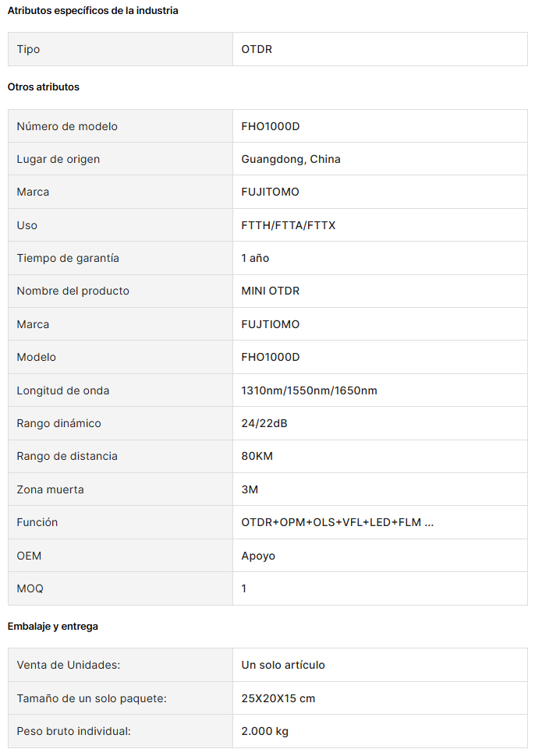Select the "Número de modelo" label cell

[x=67, y=126]
